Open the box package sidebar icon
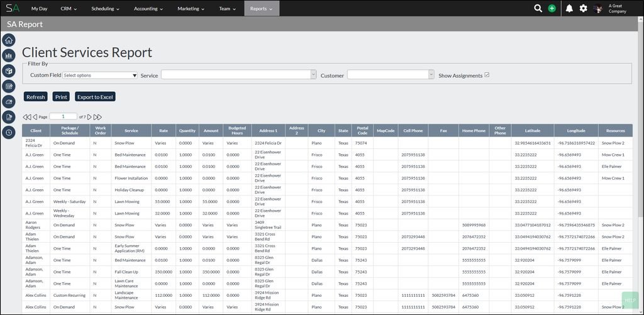The image size is (644, 315). pos(9,70)
